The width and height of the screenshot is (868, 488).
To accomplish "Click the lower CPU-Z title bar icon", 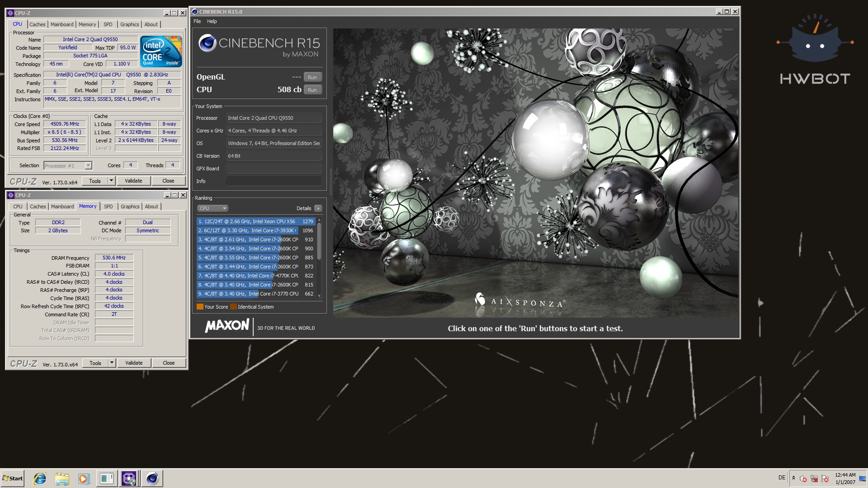I will (x=11, y=195).
